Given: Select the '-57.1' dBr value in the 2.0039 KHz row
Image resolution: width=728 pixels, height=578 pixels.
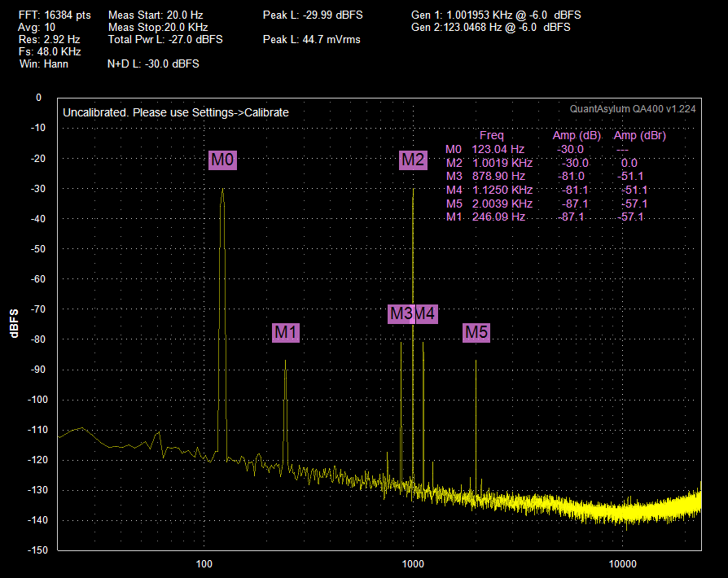Looking at the screenshot, I should tap(634, 204).
